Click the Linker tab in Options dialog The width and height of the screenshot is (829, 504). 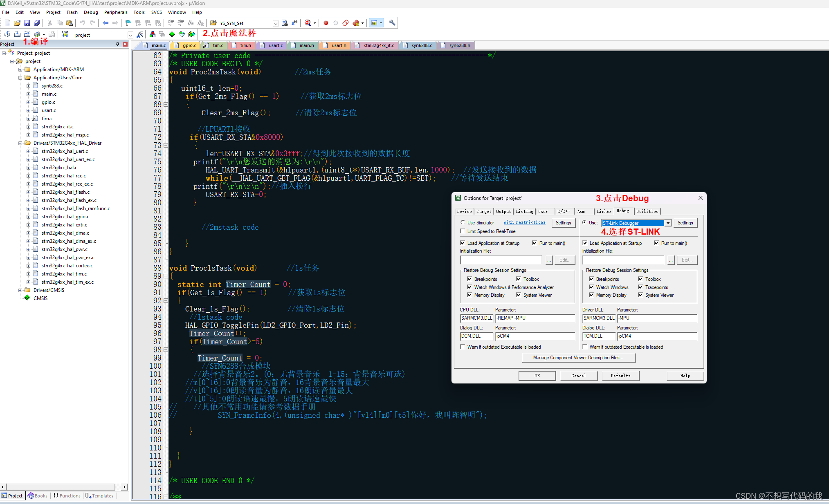(x=603, y=211)
